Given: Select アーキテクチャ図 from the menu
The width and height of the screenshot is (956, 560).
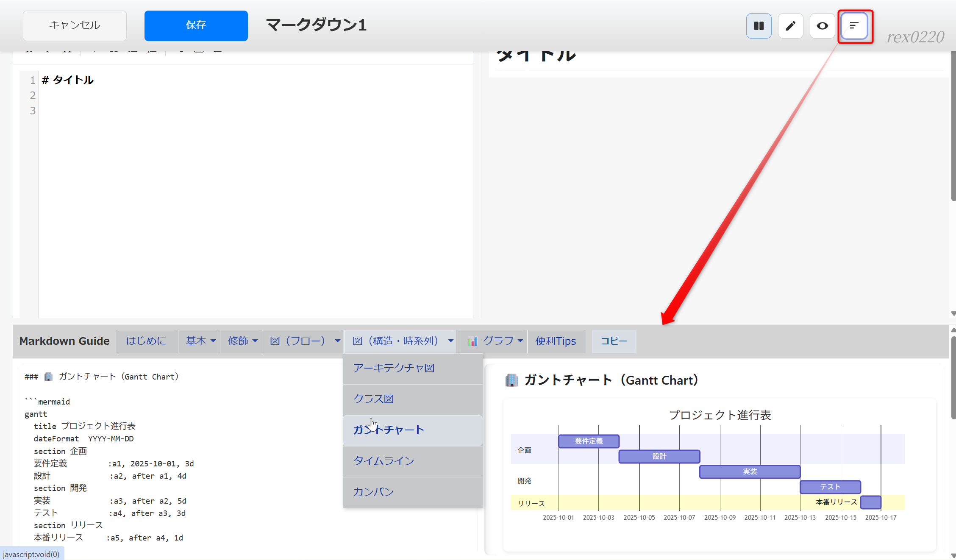Looking at the screenshot, I should coord(394,368).
